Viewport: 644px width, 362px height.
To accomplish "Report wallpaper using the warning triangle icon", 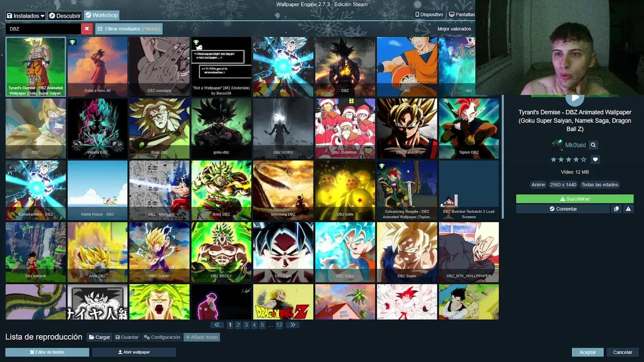I will coord(628,209).
